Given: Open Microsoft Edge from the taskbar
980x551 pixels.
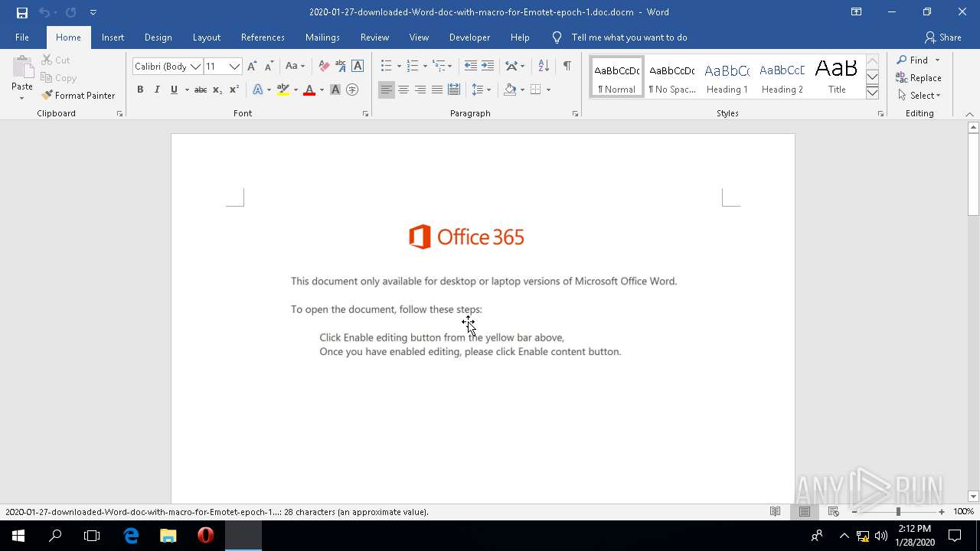Looking at the screenshot, I should (131, 536).
